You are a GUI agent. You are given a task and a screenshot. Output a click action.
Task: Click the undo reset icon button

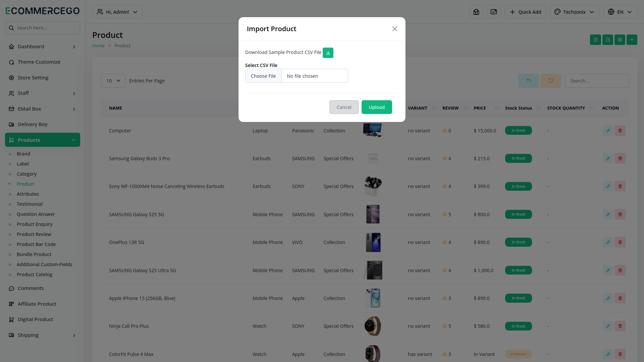528,81
